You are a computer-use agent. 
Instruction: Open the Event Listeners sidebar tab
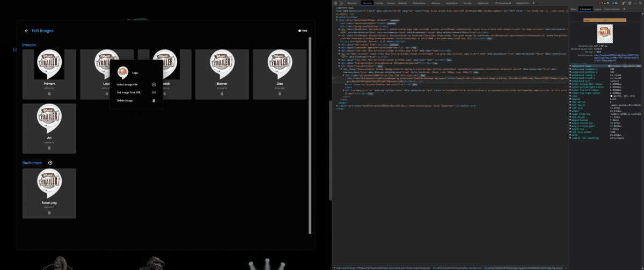pyautogui.click(x=611, y=9)
